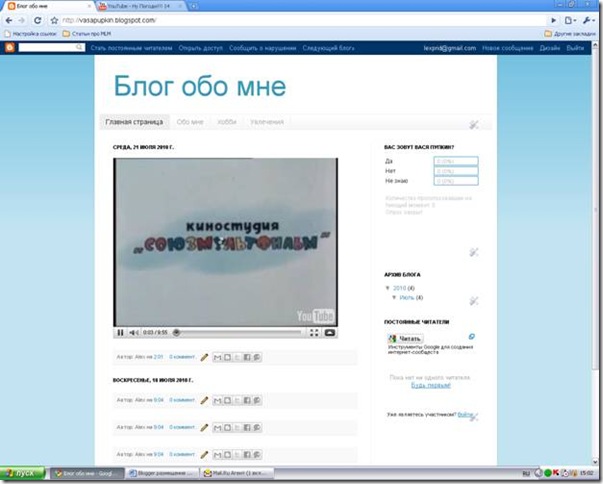This screenshot has height=484, width=603.
Task: Open Дизайн link in navbar
Action: 550,48
